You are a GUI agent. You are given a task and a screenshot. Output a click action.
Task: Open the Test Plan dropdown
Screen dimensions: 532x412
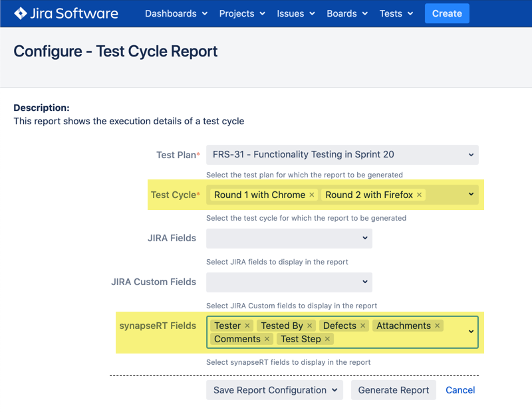click(x=342, y=155)
